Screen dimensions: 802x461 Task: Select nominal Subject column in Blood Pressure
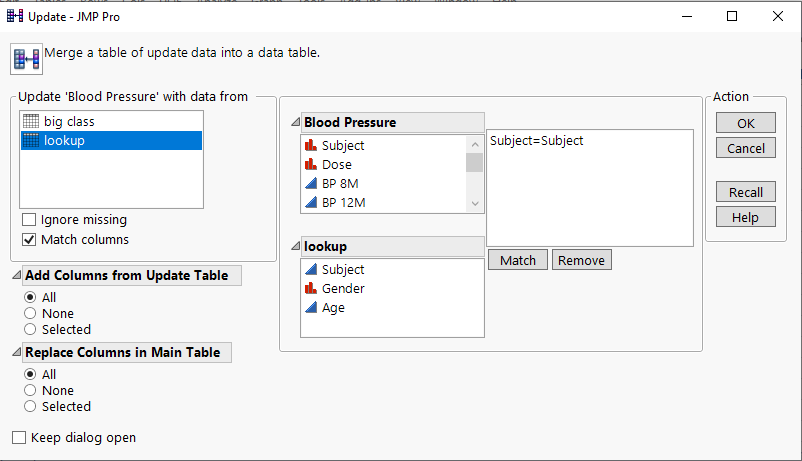point(343,146)
